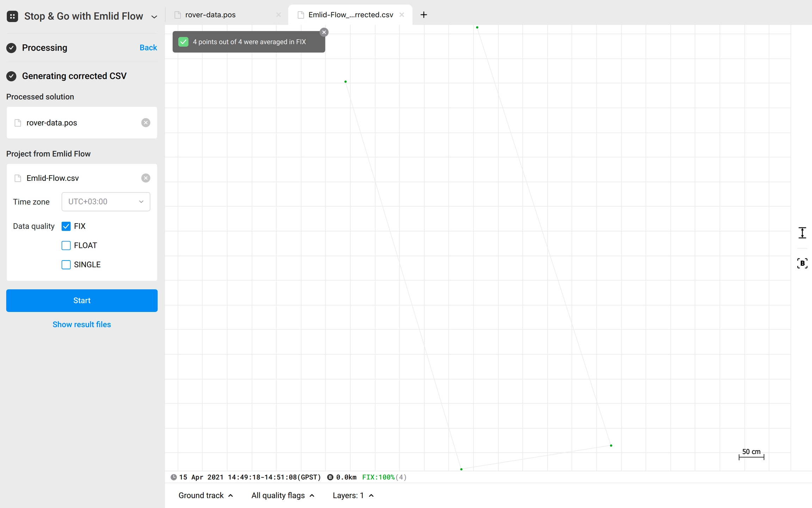Click the Emlid Studio grid logo icon
Viewport: 812px width, 508px height.
click(12, 16)
